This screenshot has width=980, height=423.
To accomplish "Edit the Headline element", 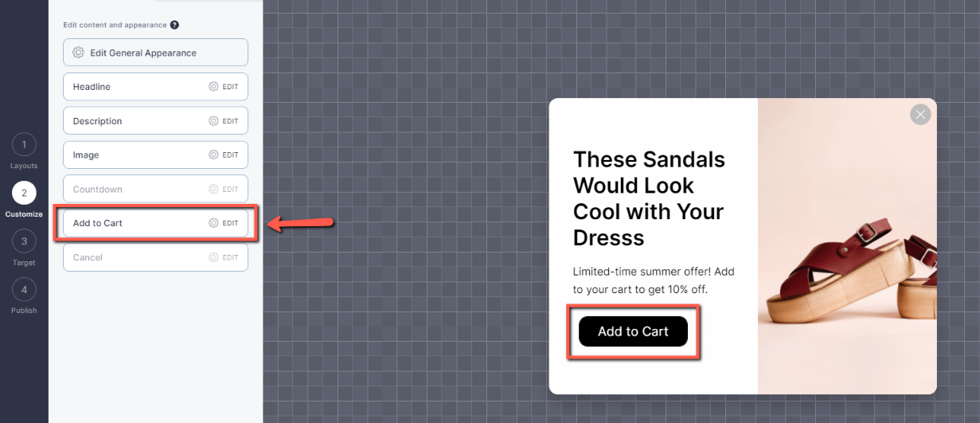I will tap(155, 87).
